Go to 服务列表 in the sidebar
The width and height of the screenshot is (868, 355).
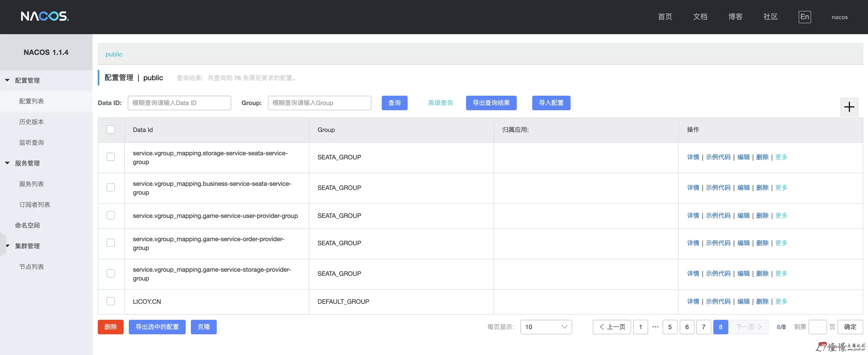pos(31,184)
